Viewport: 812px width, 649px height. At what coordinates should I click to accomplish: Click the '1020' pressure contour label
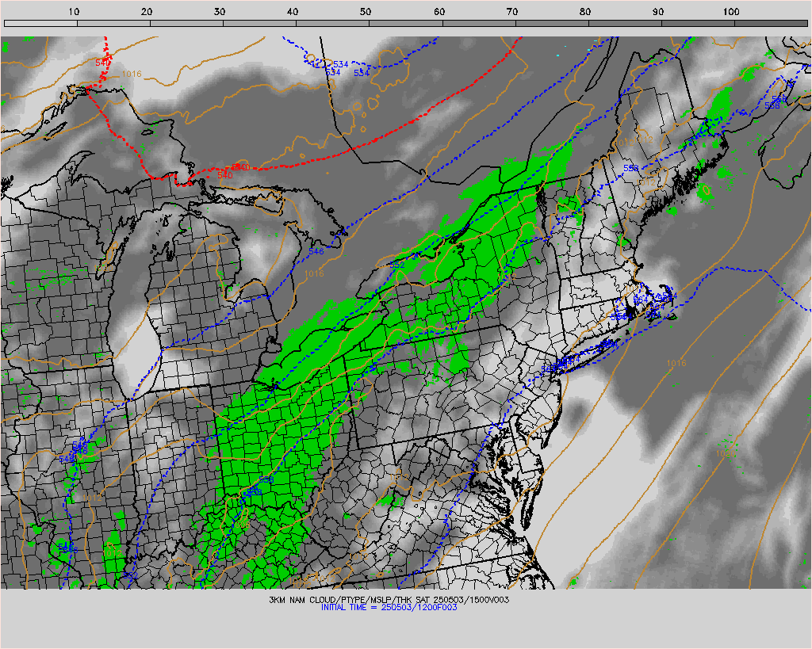point(726,453)
